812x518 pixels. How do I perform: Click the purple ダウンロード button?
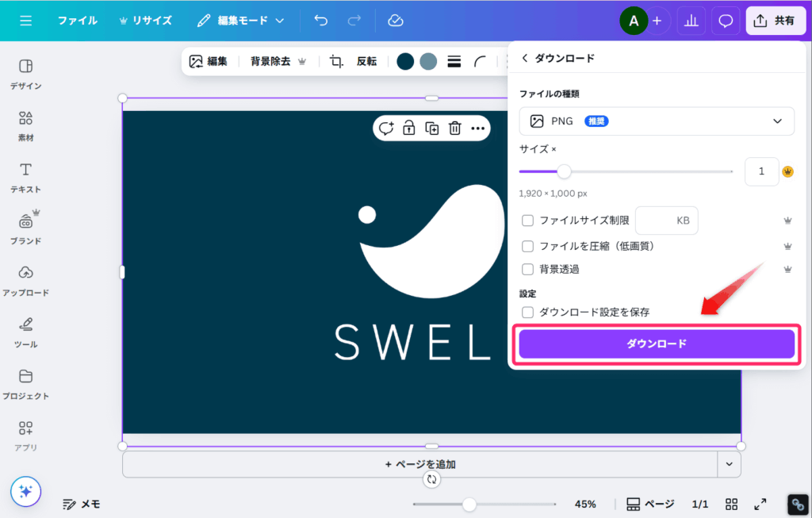pyautogui.click(x=657, y=343)
